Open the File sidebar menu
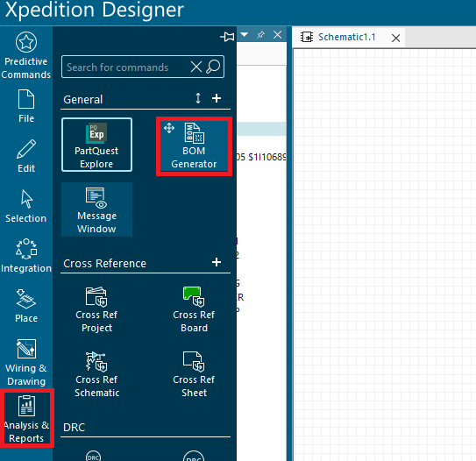 pos(26,106)
